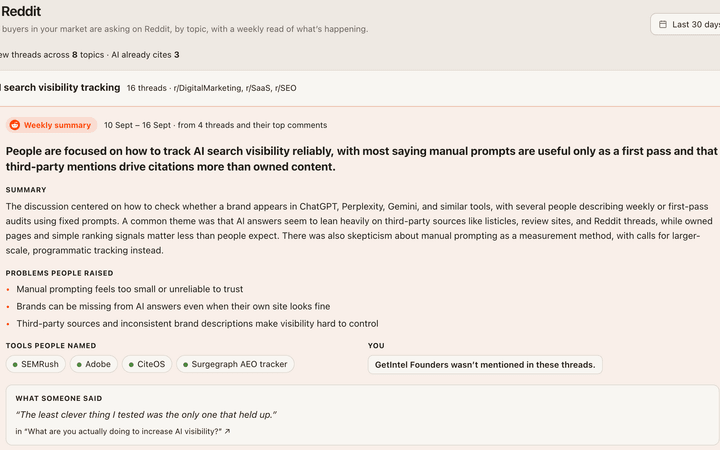
Task: Click first bullet about manual prompting
Action: coord(130,289)
